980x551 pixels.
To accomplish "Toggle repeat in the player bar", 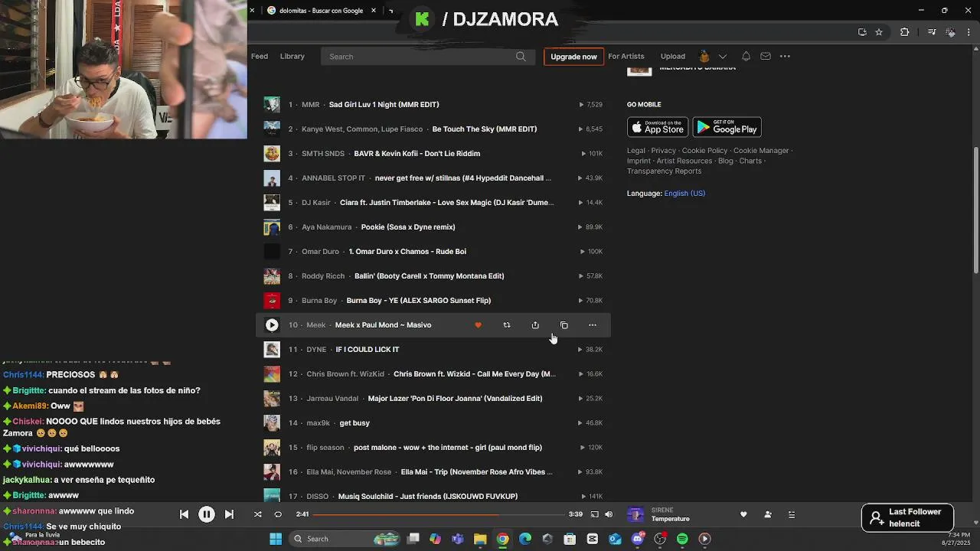I will (x=278, y=514).
